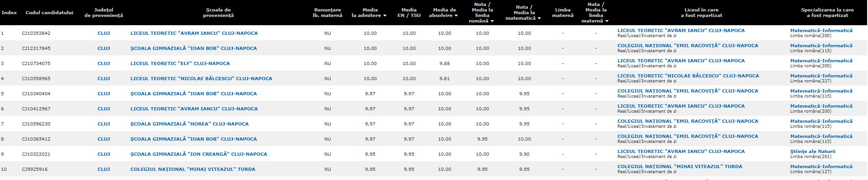868x180 pixels.
Task: Open assigned Liceul Teoretic "Nicolae Bălcescu" link
Action: point(688,76)
